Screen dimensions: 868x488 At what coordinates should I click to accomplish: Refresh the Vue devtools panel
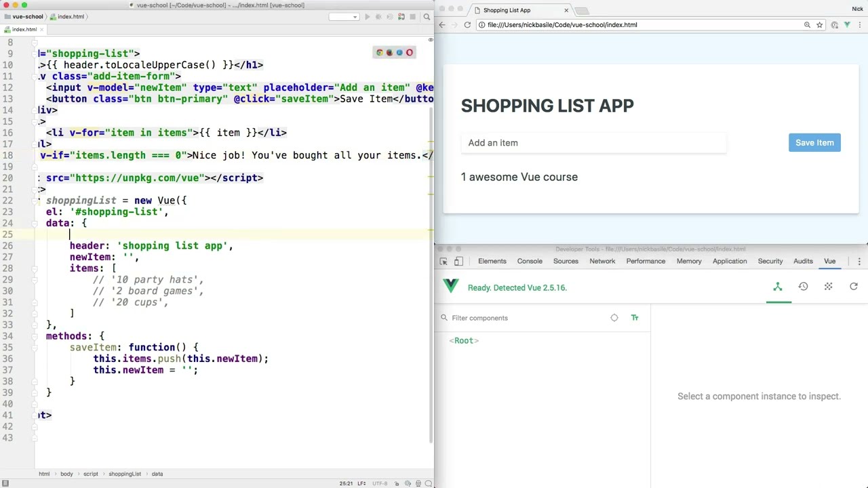854,287
